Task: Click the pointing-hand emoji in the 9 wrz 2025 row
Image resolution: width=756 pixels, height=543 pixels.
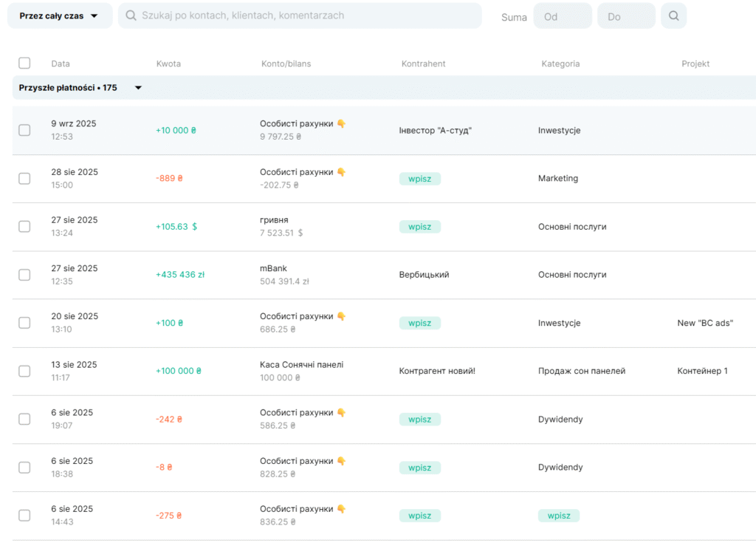Action: coord(341,124)
